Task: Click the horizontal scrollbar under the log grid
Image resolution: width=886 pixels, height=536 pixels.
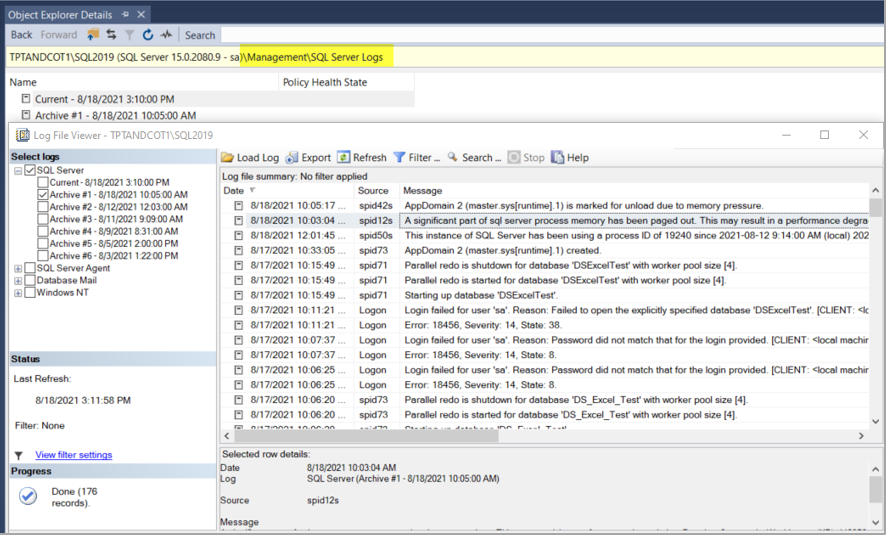Action: [540, 436]
